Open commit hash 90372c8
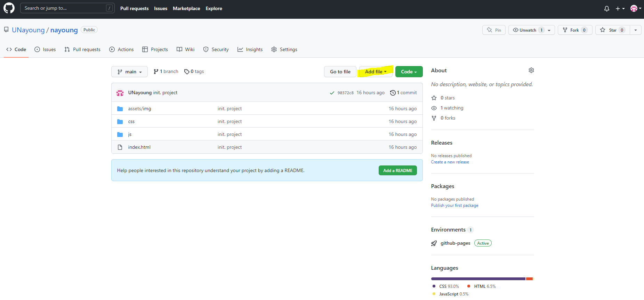The height and width of the screenshot is (300, 644). coord(345,93)
